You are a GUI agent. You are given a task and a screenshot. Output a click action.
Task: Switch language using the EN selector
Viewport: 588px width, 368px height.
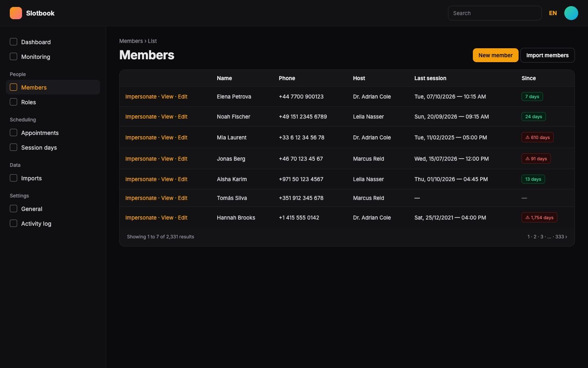(553, 13)
